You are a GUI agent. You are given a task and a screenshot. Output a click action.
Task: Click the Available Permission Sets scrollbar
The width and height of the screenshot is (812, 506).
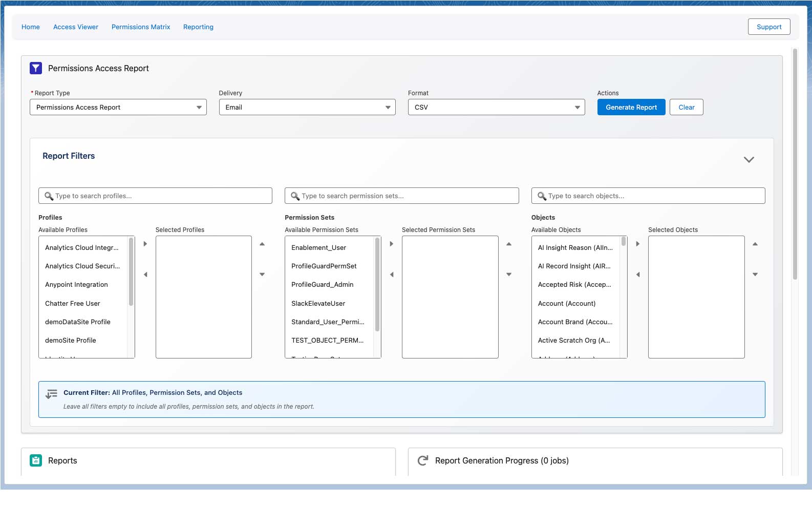point(377,285)
